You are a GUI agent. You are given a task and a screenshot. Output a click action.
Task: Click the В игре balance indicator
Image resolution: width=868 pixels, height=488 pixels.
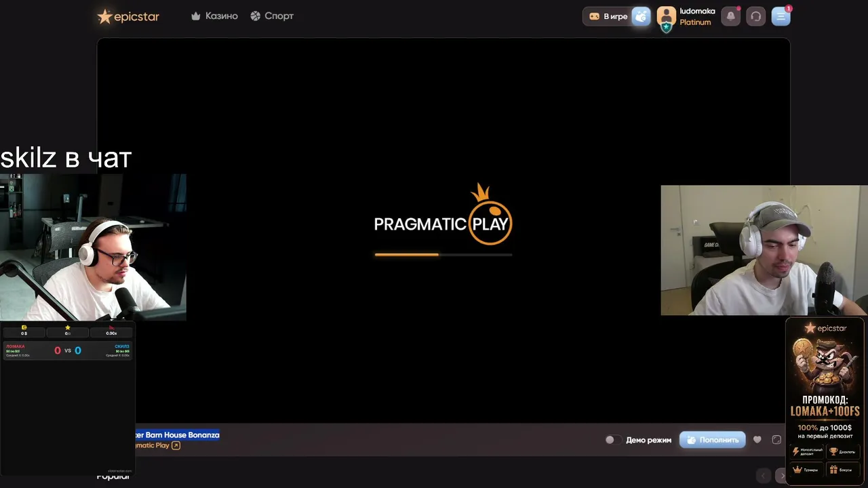click(608, 16)
